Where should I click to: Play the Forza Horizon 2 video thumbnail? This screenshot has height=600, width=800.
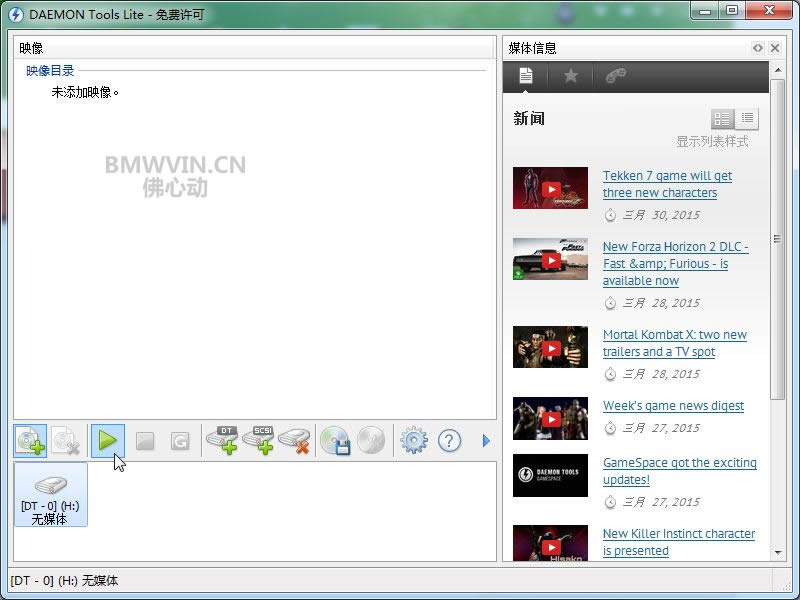tap(551, 259)
